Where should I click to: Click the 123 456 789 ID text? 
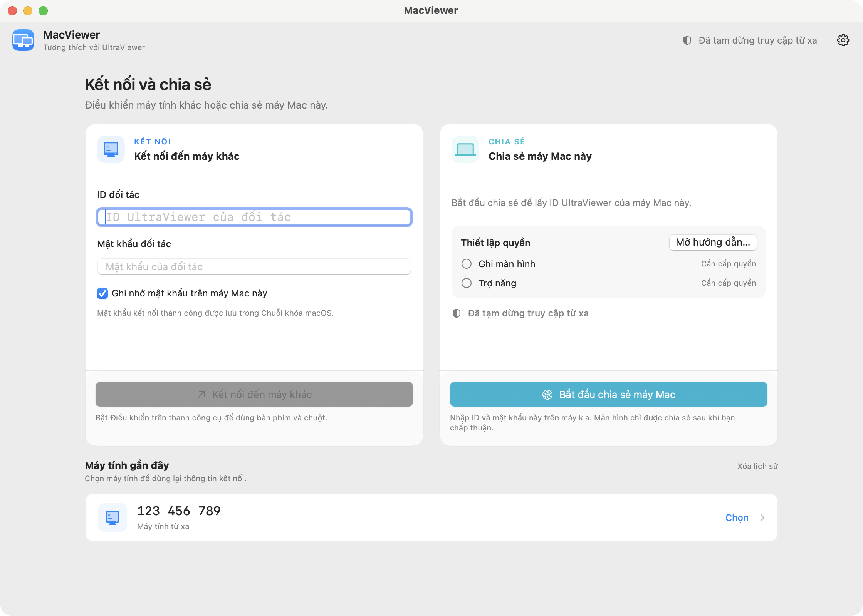pyautogui.click(x=179, y=511)
